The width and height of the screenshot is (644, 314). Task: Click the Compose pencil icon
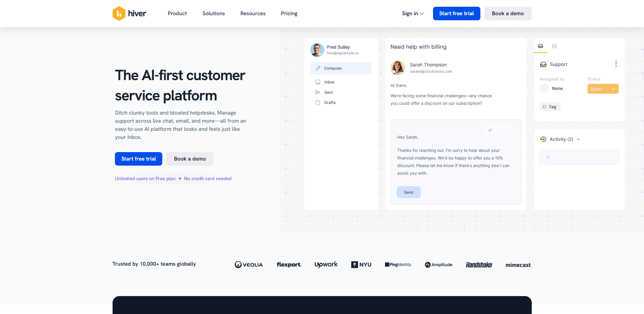coord(318,68)
